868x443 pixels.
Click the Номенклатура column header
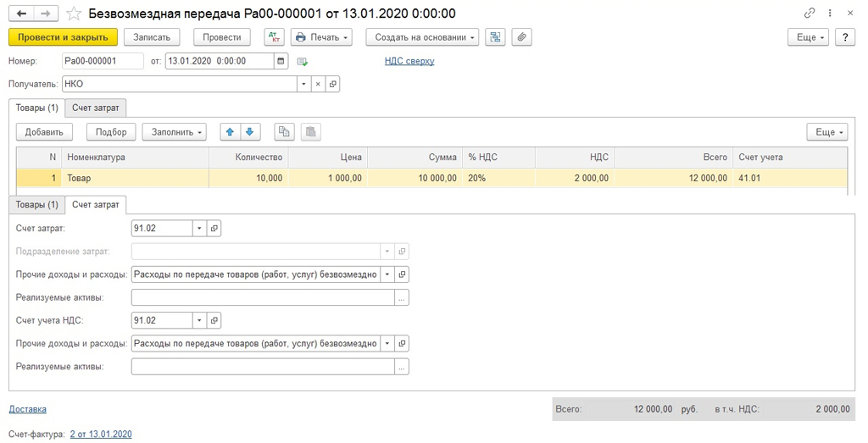[x=135, y=157]
